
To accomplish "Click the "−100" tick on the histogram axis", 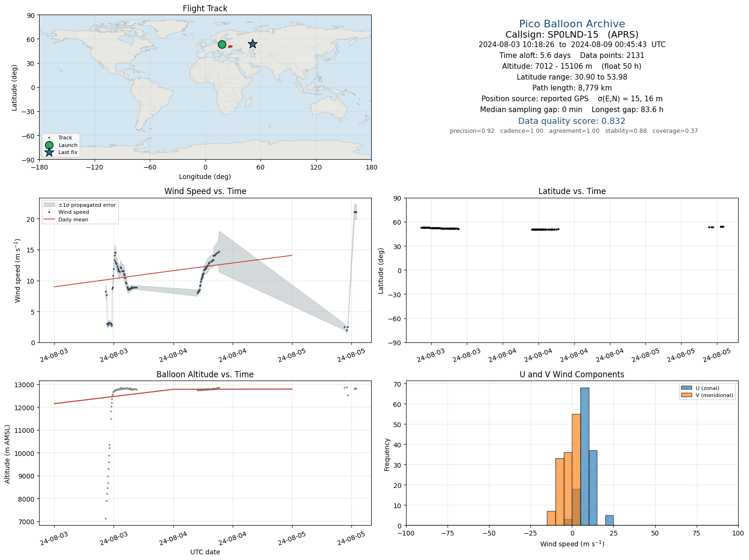I will click(x=406, y=533).
